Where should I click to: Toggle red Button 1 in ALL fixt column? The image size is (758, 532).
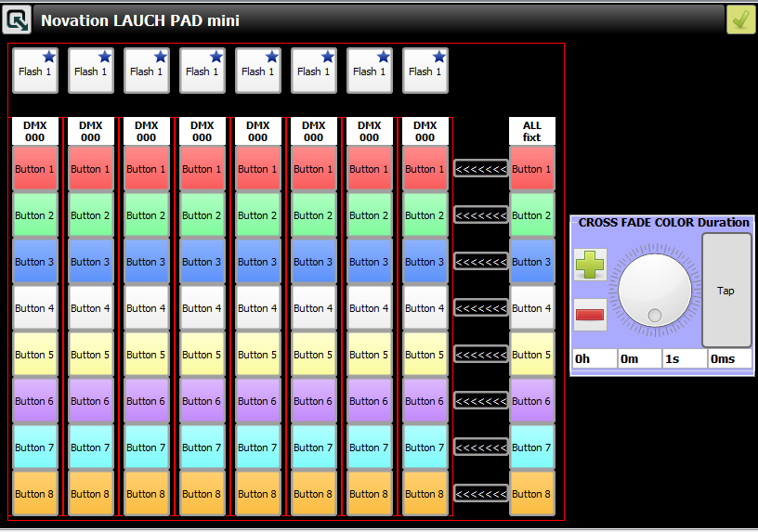[532, 169]
